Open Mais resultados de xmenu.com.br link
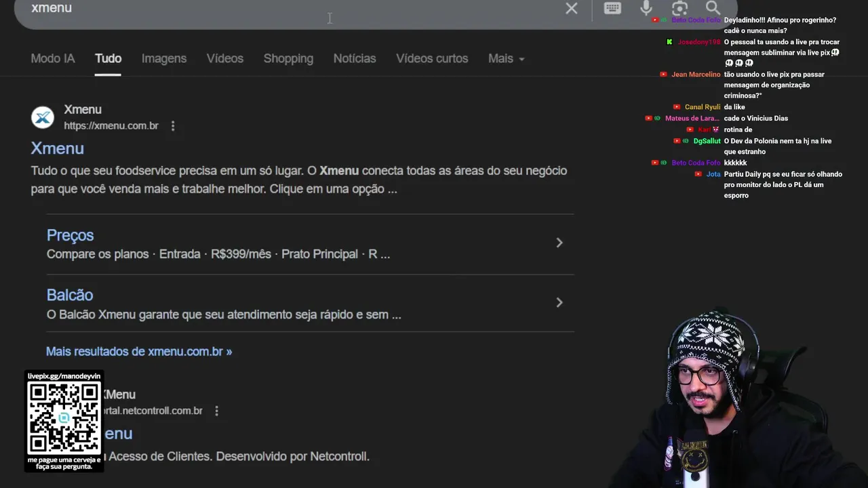Screen dimensions: 868x488 coord(139,351)
